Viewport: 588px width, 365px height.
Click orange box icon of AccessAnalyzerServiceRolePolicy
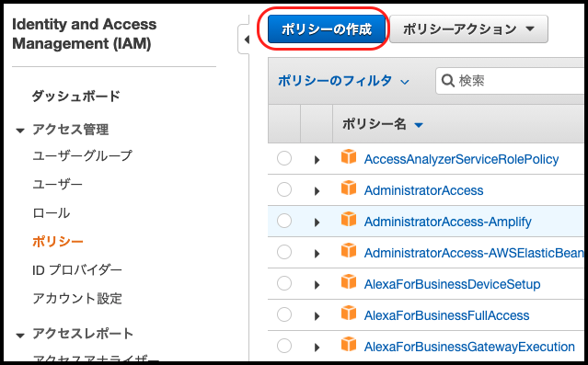(349, 156)
